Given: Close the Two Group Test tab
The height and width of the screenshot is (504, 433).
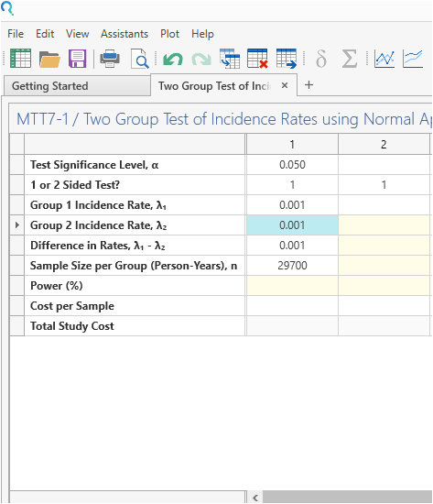Looking at the screenshot, I should [285, 85].
